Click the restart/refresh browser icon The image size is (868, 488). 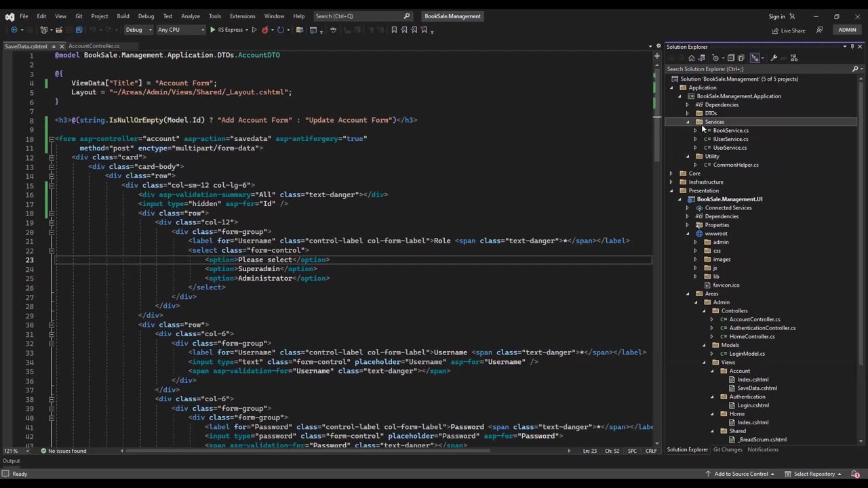(x=280, y=30)
